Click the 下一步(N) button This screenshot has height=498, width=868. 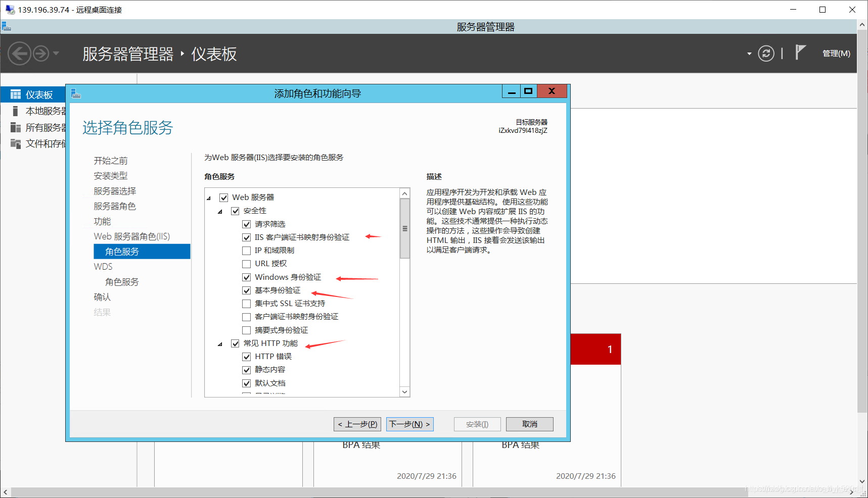click(x=410, y=424)
